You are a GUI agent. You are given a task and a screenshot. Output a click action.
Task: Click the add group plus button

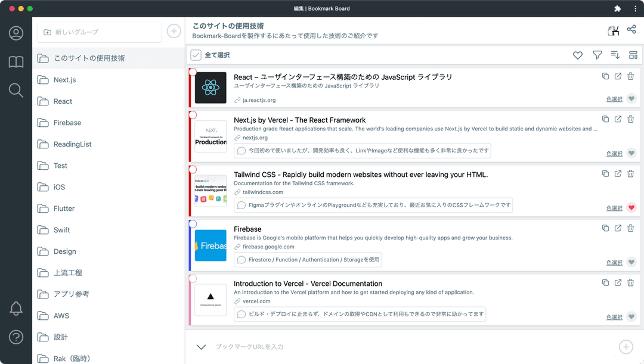pyautogui.click(x=174, y=31)
